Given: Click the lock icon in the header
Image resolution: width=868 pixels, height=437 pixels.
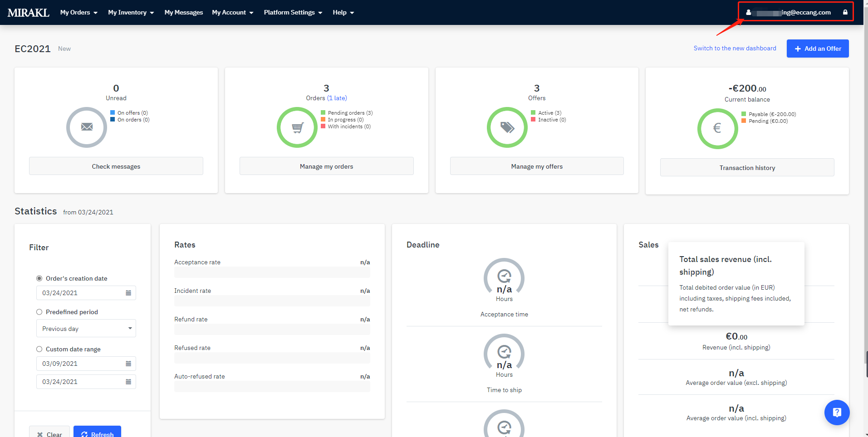Looking at the screenshot, I should point(845,12).
